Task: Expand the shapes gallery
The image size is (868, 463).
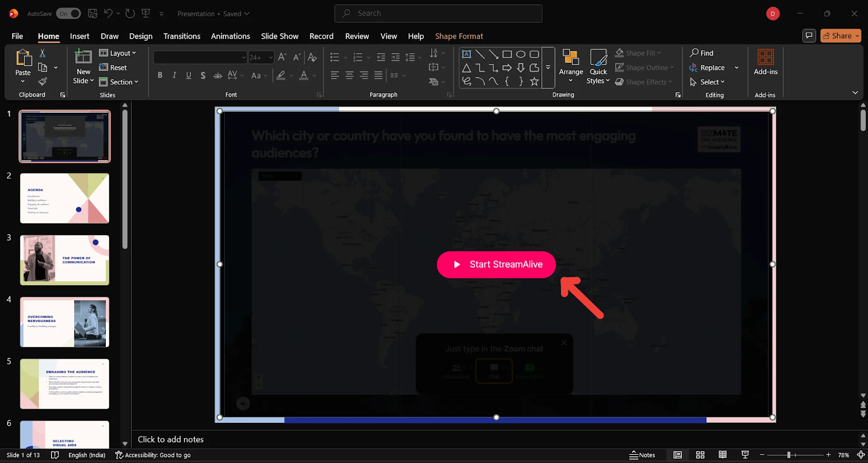Action: click(548, 68)
